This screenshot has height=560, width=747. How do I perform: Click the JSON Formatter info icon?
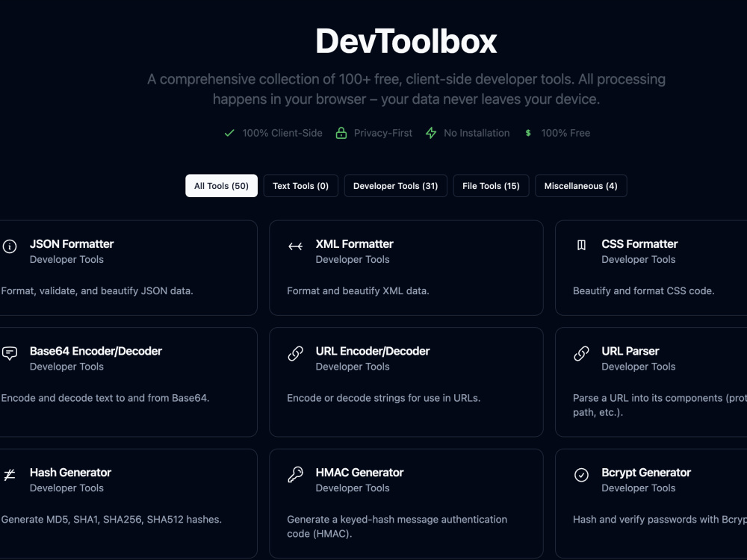click(x=10, y=246)
